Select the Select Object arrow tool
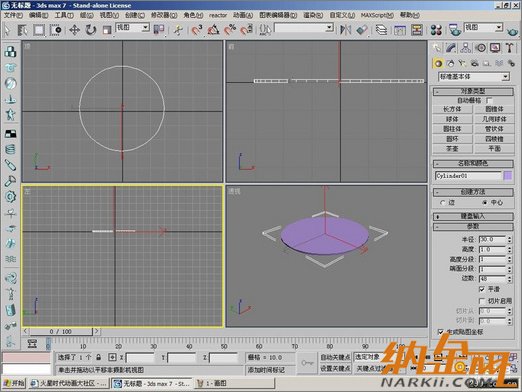 (7, 30)
